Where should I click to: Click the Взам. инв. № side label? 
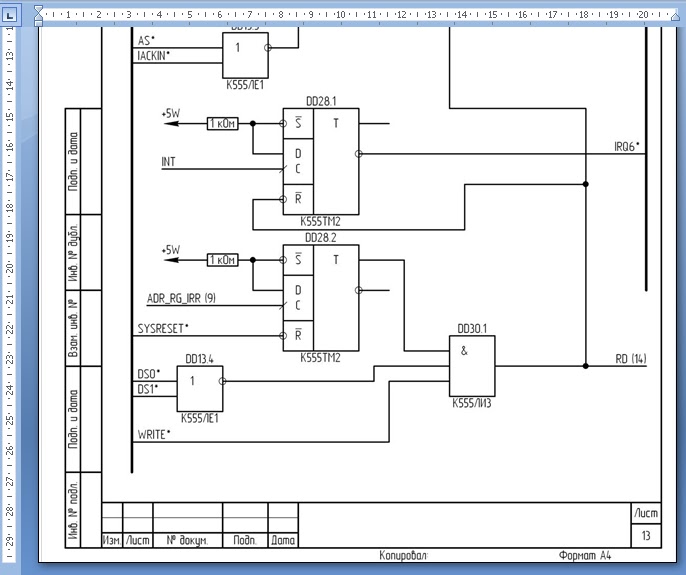tap(73, 328)
